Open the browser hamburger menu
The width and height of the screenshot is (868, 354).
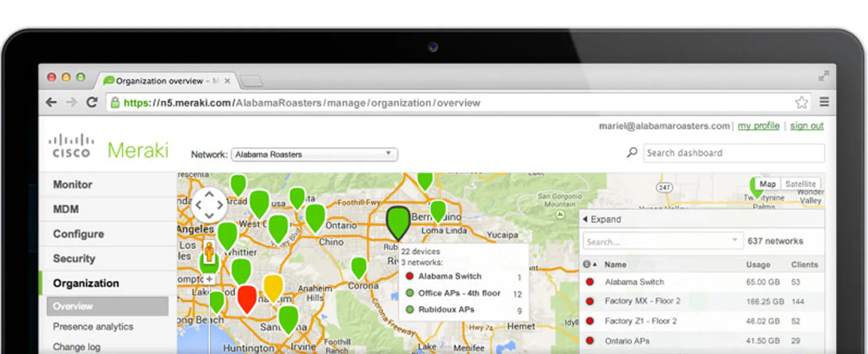(x=824, y=102)
